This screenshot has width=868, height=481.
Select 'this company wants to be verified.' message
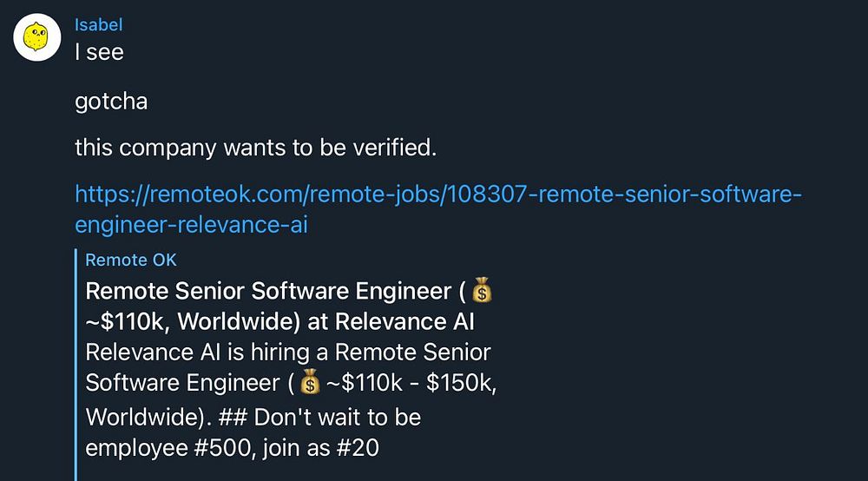pos(255,148)
